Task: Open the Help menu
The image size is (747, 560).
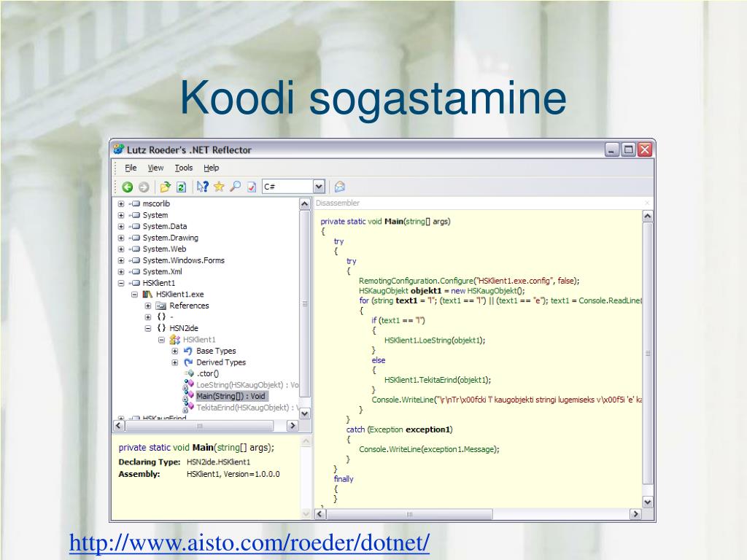Action: (211, 168)
